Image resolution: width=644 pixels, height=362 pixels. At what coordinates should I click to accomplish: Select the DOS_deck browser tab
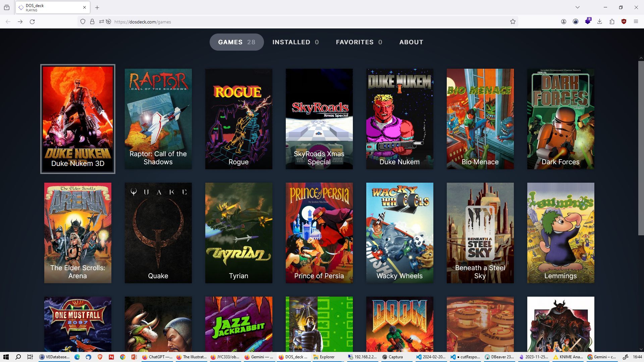[53, 7]
